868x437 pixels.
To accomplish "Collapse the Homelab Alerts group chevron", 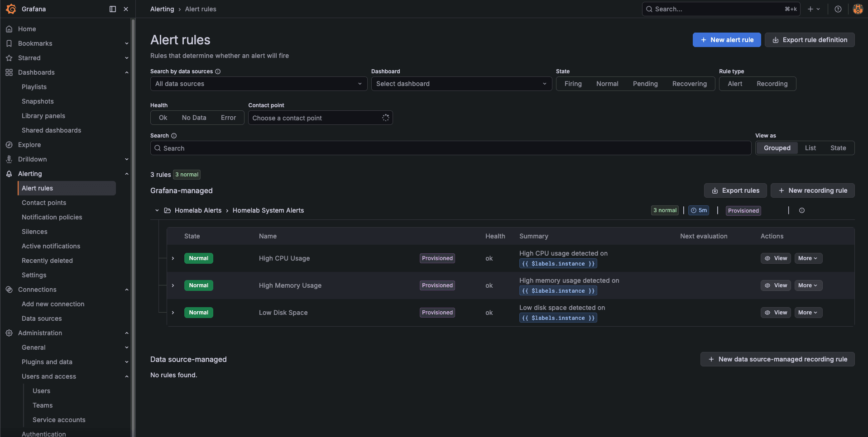I will tap(157, 210).
